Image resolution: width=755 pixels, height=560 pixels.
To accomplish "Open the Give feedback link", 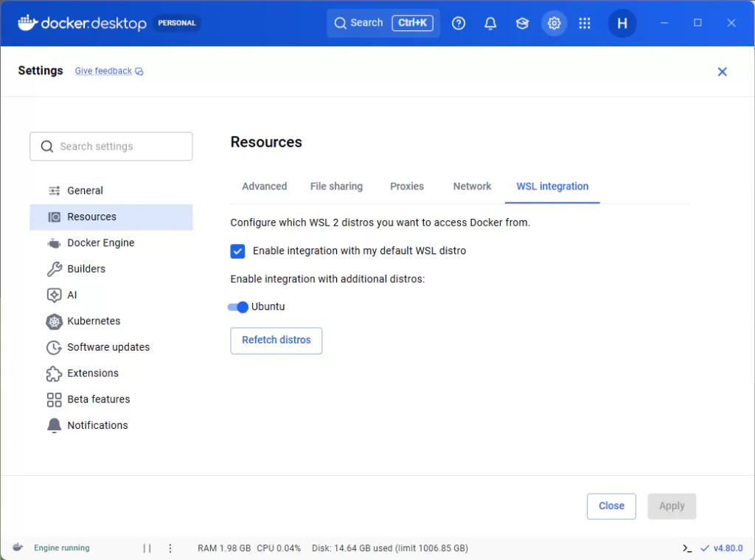I will pos(103,71).
